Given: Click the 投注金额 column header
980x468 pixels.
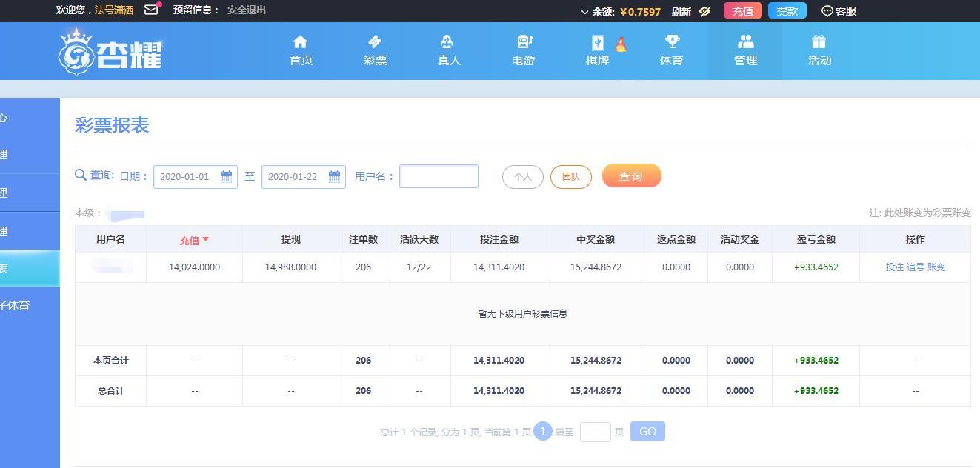Looking at the screenshot, I should (499, 239).
